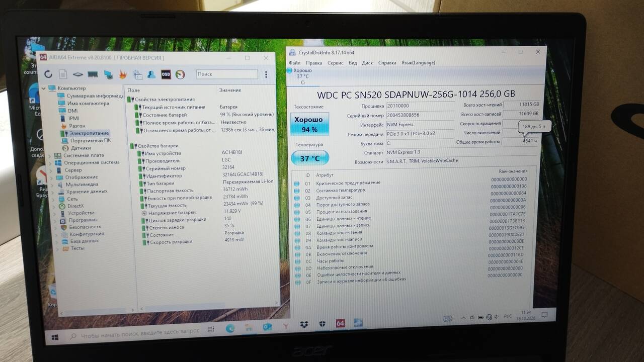Open the flame stability test icon in AIDA64
Screen dimensions: 644x362
pyautogui.click(x=122, y=74)
